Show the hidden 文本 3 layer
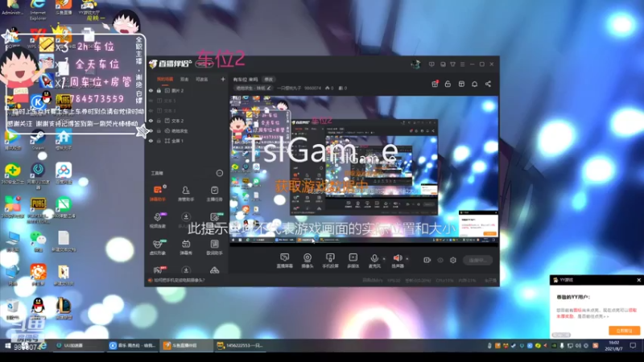Image resolution: width=644 pixels, height=362 pixels. [151, 111]
